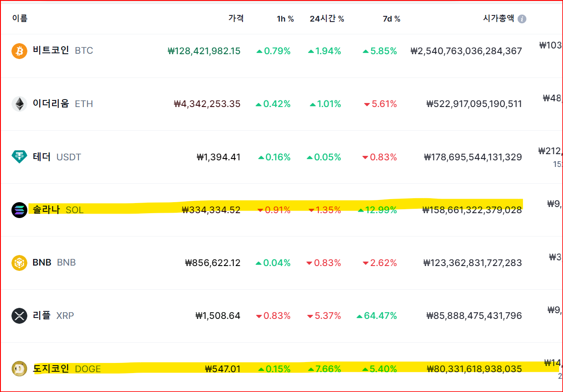Sort by the 1h % column header
Screen dimensions: 563x392
(285, 19)
